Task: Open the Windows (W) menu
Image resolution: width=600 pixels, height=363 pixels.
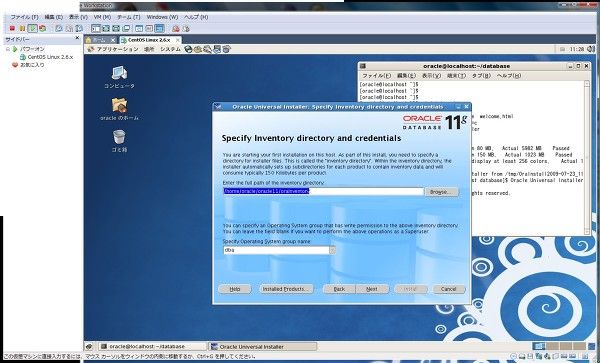Action: point(162,17)
